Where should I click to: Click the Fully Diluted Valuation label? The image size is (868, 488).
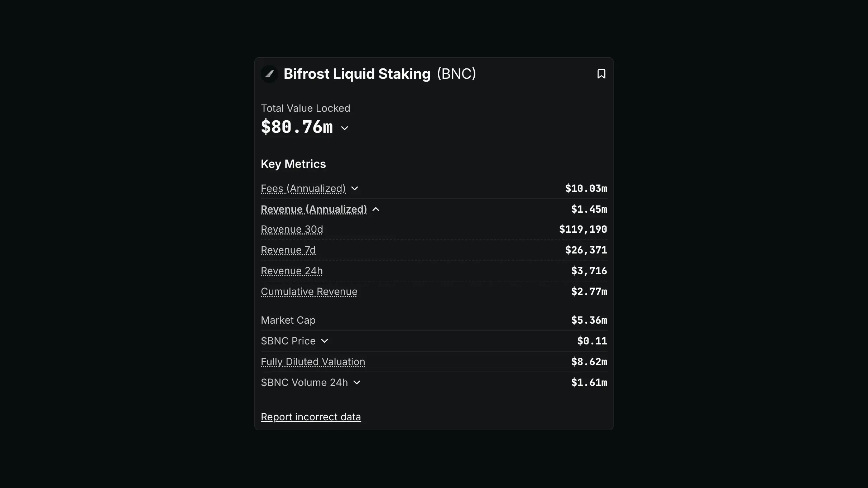coord(313,362)
